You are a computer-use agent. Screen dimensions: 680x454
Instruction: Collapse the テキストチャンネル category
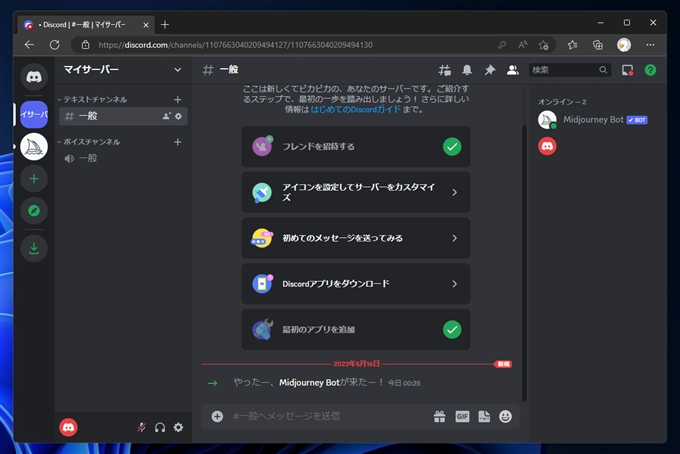[x=93, y=100]
